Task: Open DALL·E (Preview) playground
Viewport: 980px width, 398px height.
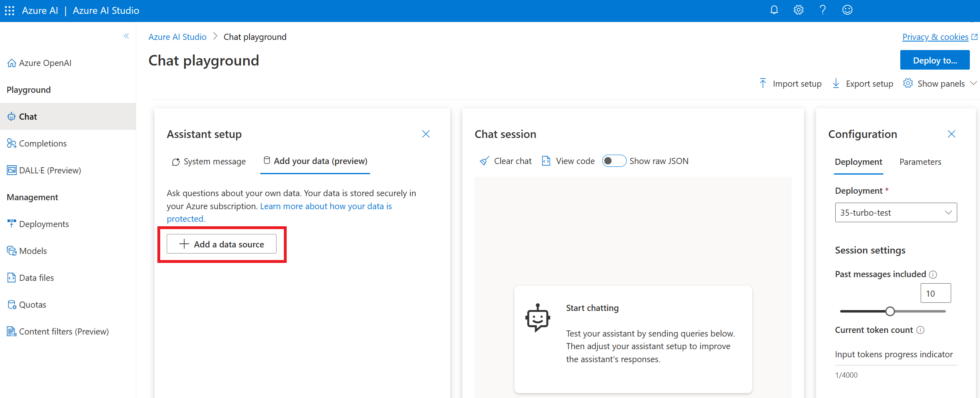Action: pos(44,170)
